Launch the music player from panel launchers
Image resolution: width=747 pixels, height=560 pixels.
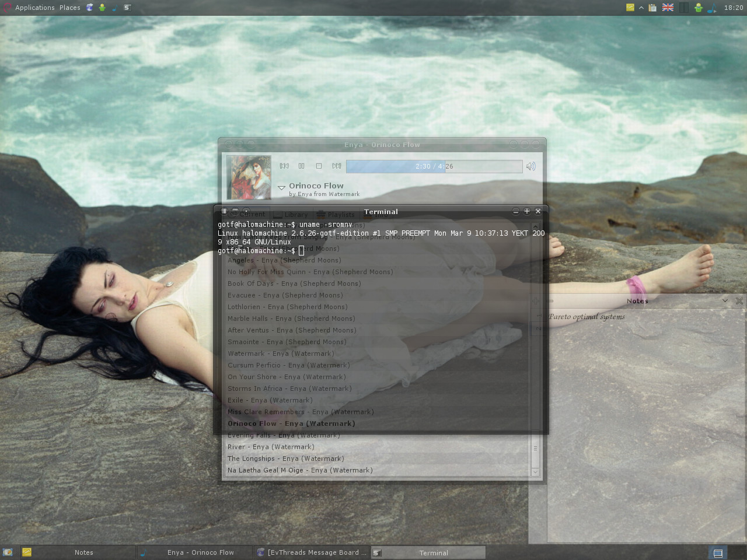[x=114, y=8]
